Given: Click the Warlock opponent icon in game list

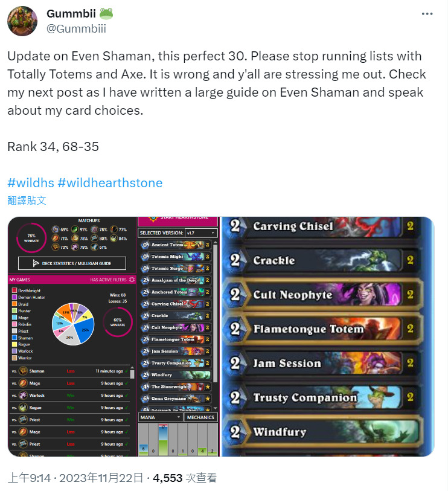Looking at the screenshot, I should pos(23,395).
